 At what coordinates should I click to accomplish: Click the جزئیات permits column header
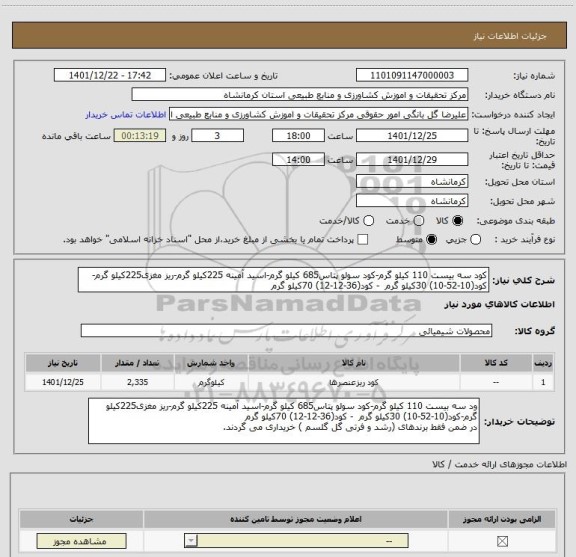tap(81, 519)
